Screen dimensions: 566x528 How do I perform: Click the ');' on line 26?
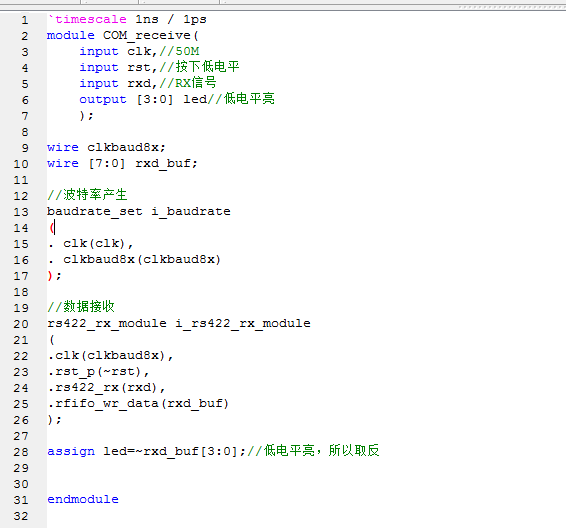click(x=55, y=420)
